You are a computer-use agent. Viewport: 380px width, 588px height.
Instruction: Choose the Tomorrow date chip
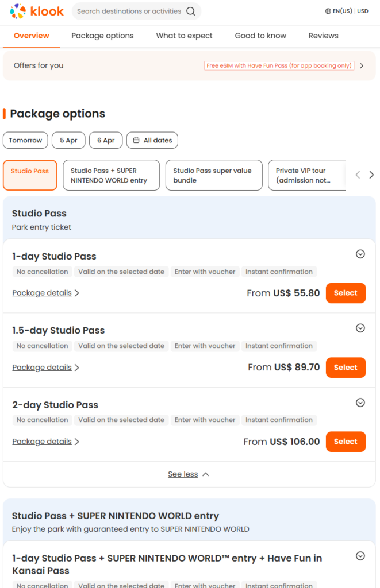pyautogui.click(x=25, y=140)
